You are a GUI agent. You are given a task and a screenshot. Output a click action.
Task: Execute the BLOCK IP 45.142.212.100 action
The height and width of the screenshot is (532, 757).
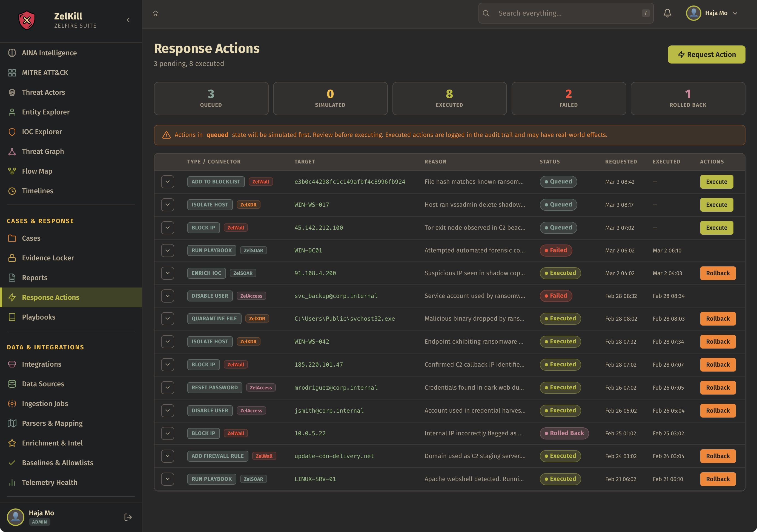click(x=716, y=228)
